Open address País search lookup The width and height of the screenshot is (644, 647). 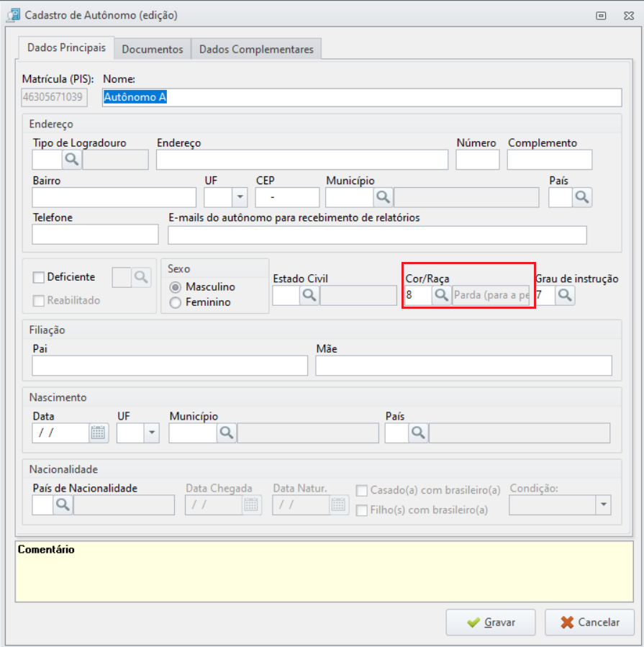pos(581,197)
